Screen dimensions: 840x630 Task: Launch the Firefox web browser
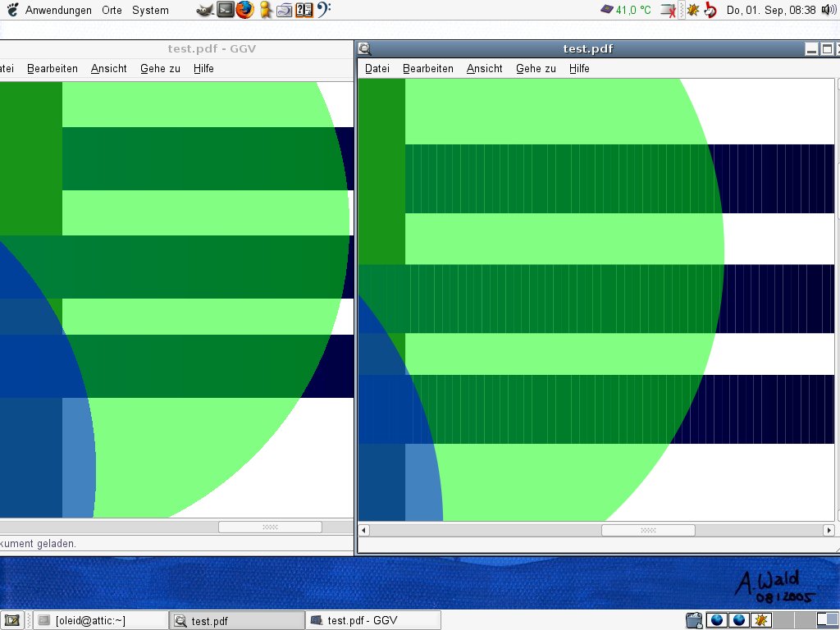point(244,10)
